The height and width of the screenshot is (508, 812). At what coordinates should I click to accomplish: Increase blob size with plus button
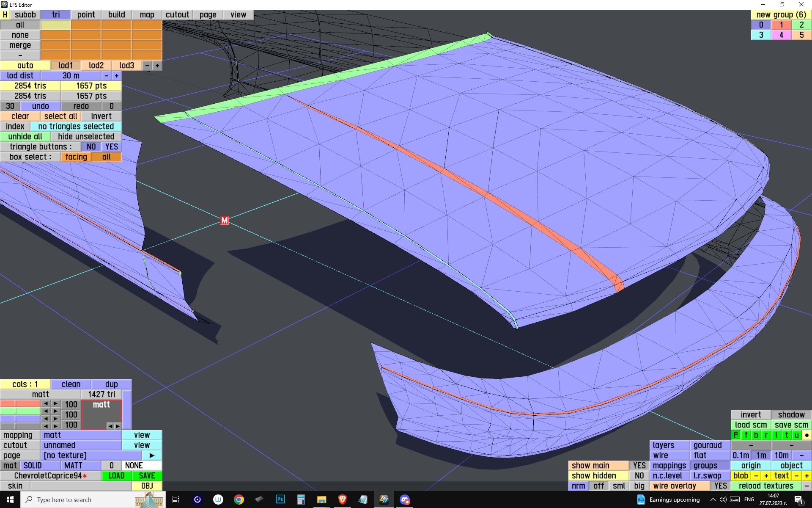[766, 476]
